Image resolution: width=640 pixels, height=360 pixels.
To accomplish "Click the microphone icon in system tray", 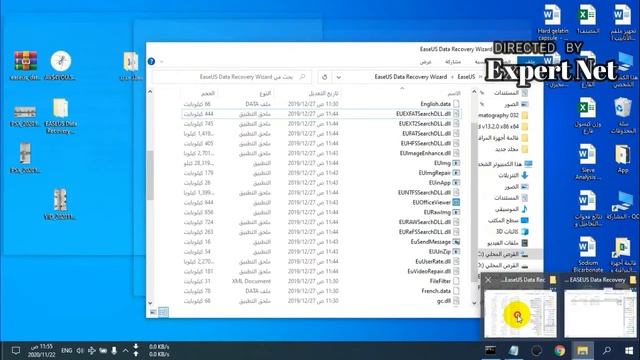I will (x=114, y=351).
